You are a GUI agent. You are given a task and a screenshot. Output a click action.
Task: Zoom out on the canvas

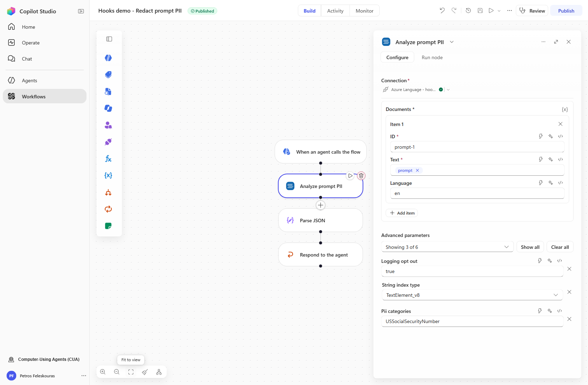pyautogui.click(x=117, y=372)
